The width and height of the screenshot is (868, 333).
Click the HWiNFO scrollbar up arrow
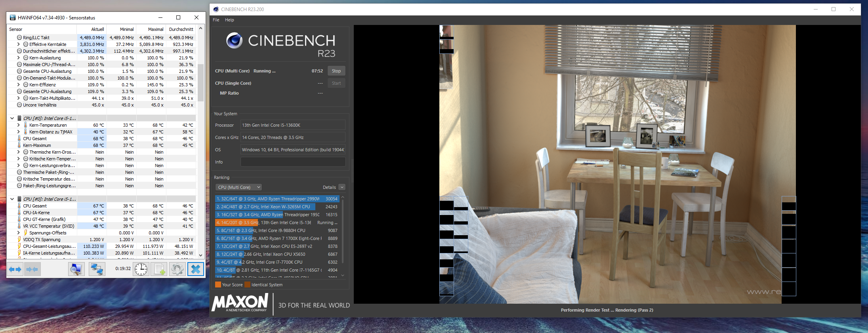point(200,29)
